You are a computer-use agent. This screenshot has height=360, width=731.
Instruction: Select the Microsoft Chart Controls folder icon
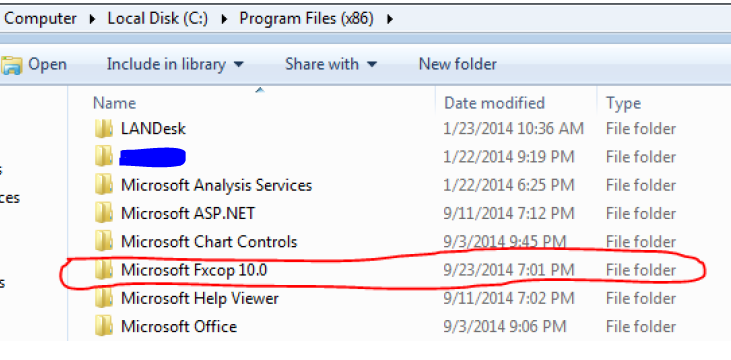click(x=103, y=242)
